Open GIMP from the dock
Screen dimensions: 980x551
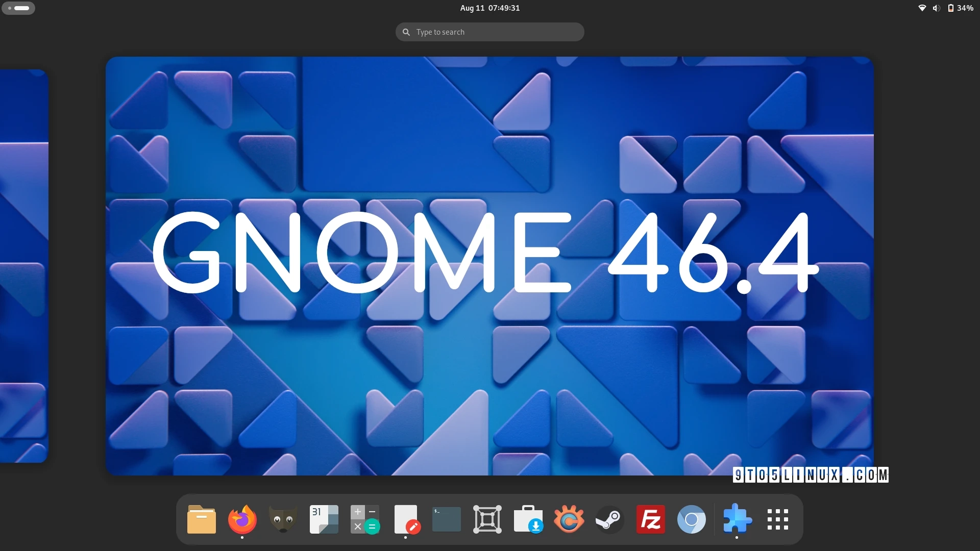click(x=283, y=519)
